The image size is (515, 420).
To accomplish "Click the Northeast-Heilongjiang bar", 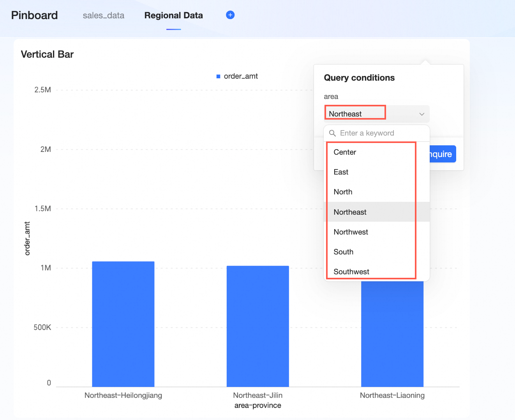I will tap(123, 324).
